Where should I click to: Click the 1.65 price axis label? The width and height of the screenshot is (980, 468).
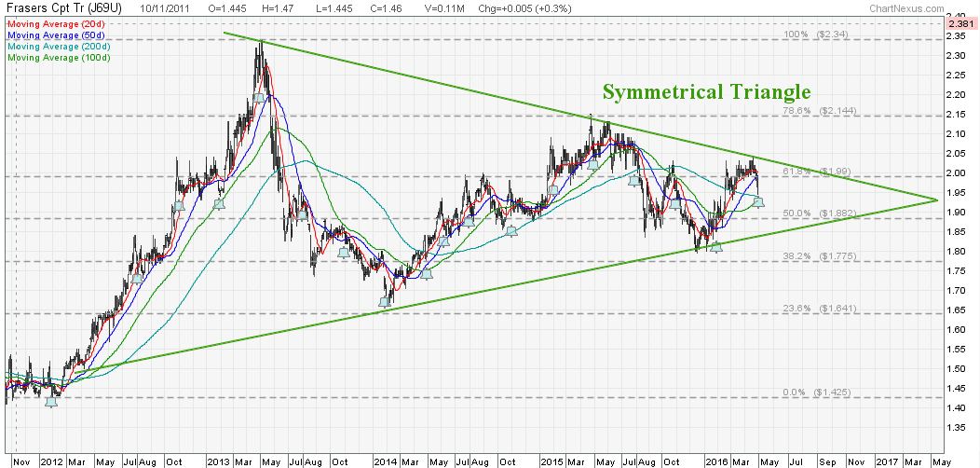(x=959, y=310)
